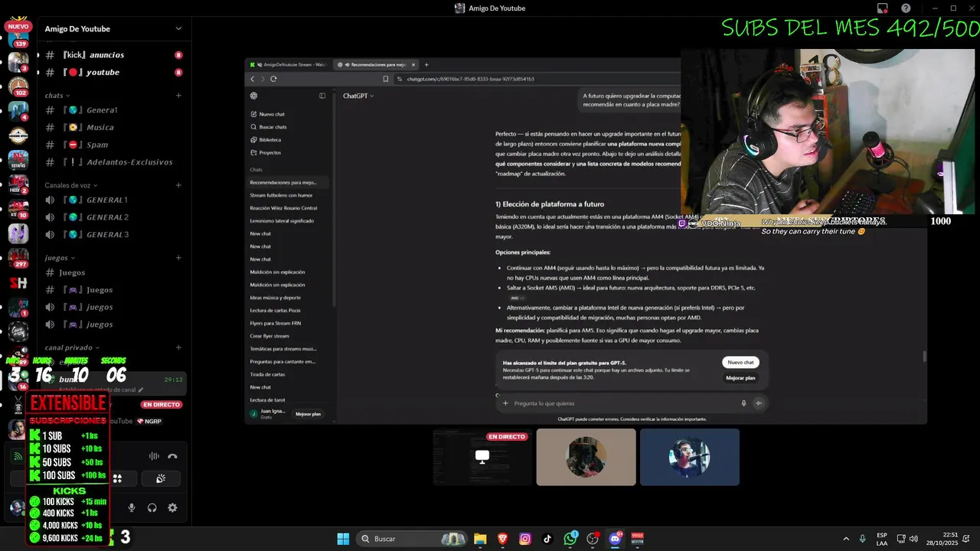Screen dimensions: 980x551
Task: Collapse the juegos category
Action: [60, 258]
